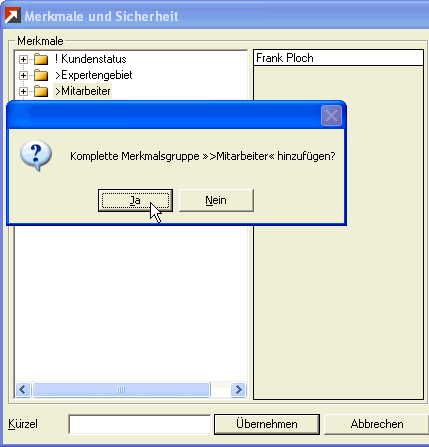Click the Mitarbeiter folder icon

click(x=41, y=91)
